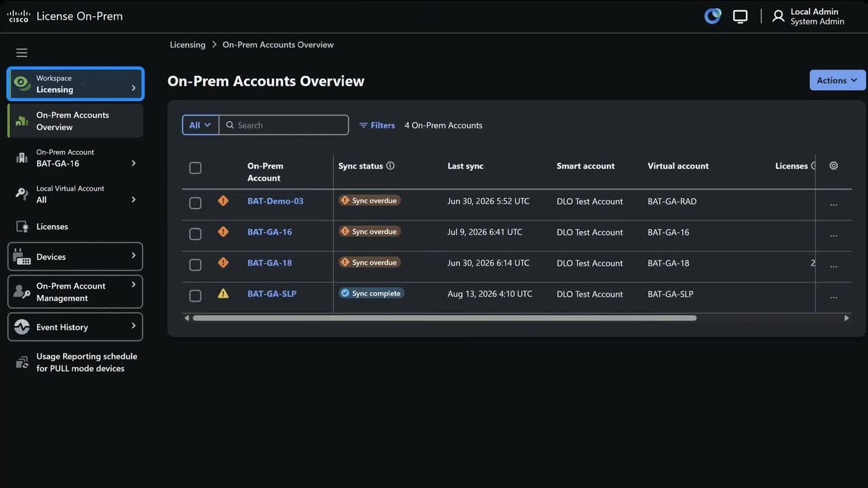Open the Actions dropdown button
Screen dimensions: 868x488
(x=837, y=80)
